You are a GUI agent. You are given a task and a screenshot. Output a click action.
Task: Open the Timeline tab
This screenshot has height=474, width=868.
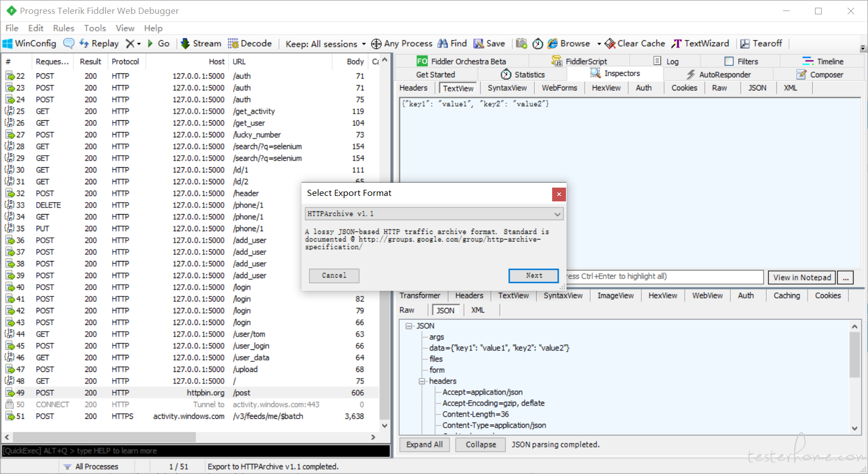tap(823, 61)
